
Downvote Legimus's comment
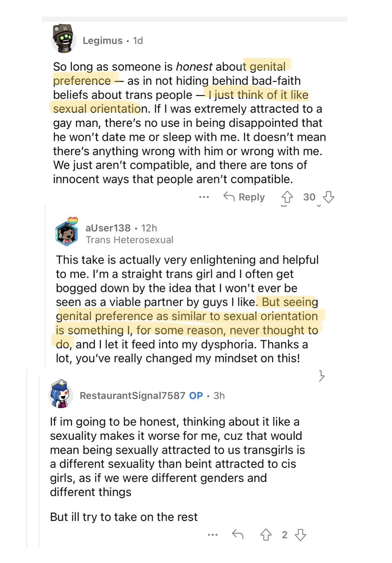pos(328,197)
